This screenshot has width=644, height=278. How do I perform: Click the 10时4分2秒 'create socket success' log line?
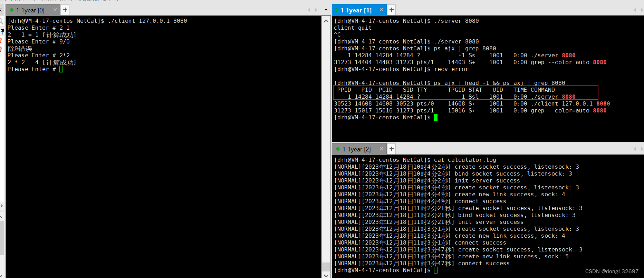click(456, 167)
